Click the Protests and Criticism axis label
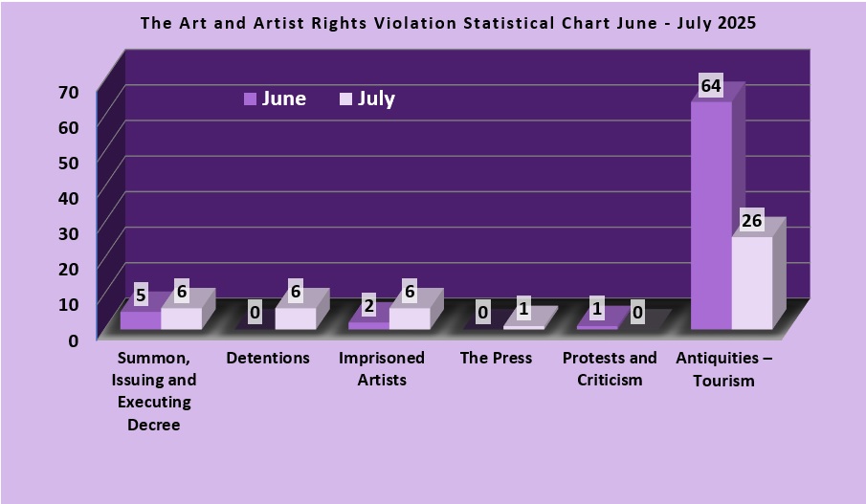866x504 pixels. (610, 369)
